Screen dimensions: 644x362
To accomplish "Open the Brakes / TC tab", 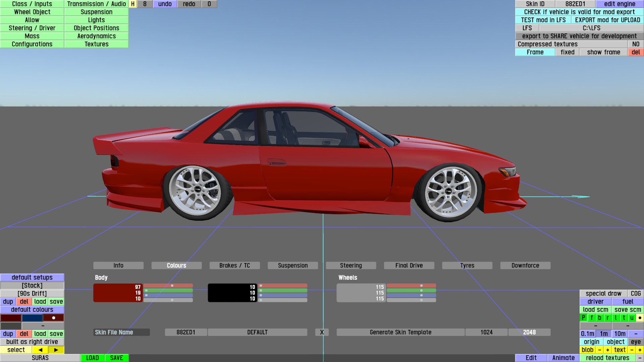I will click(x=234, y=265).
